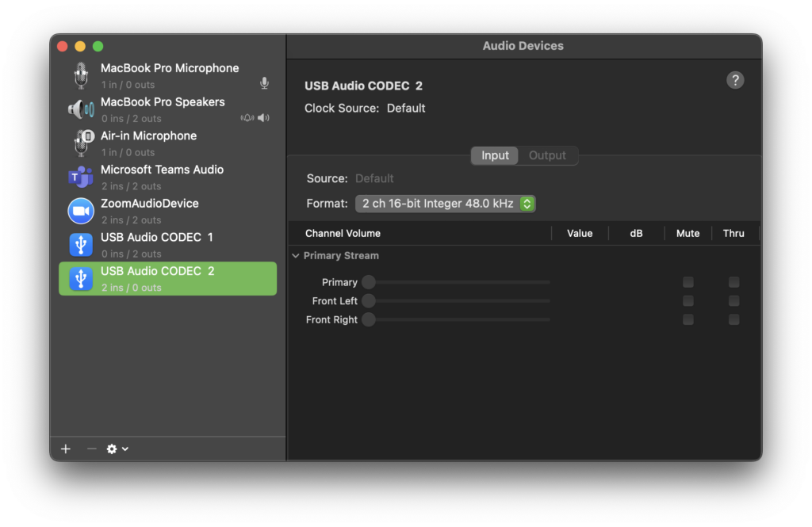812x527 pixels.
Task: Open help with the question mark button
Action: pyautogui.click(x=735, y=80)
